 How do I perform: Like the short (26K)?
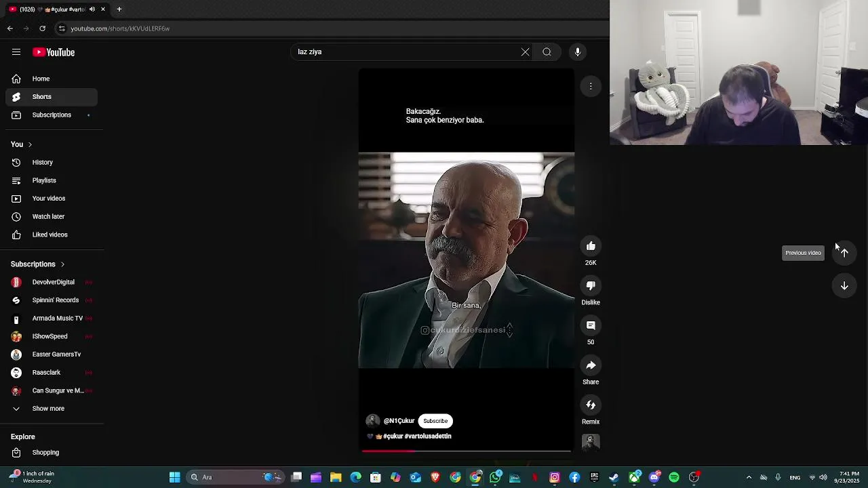pyautogui.click(x=591, y=246)
